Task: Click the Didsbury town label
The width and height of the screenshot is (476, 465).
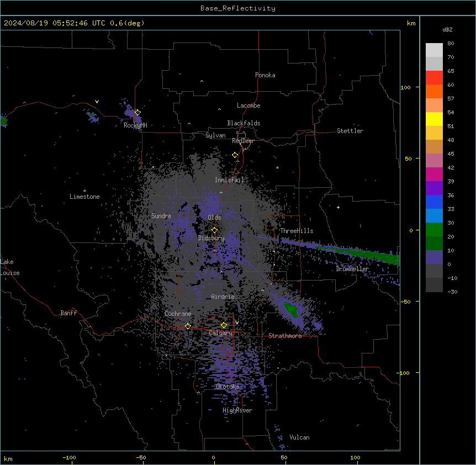Action: pyautogui.click(x=211, y=238)
